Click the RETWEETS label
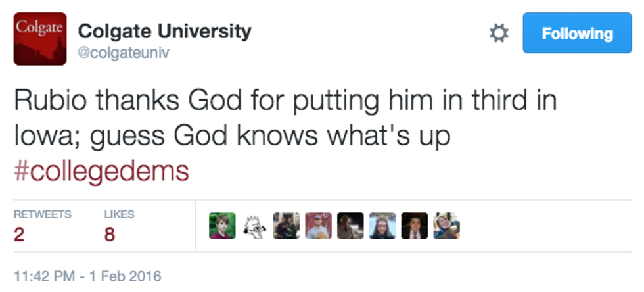Image resolution: width=644 pixels, height=292 pixels. [42, 214]
